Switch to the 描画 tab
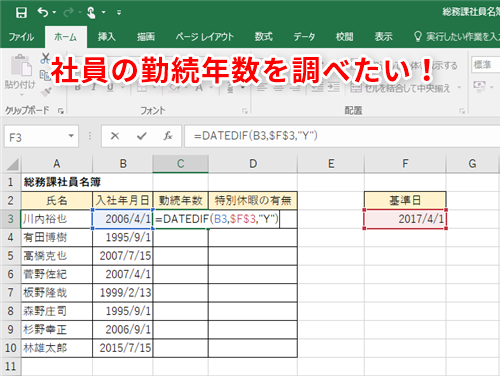The image size is (500, 376). click(146, 37)
